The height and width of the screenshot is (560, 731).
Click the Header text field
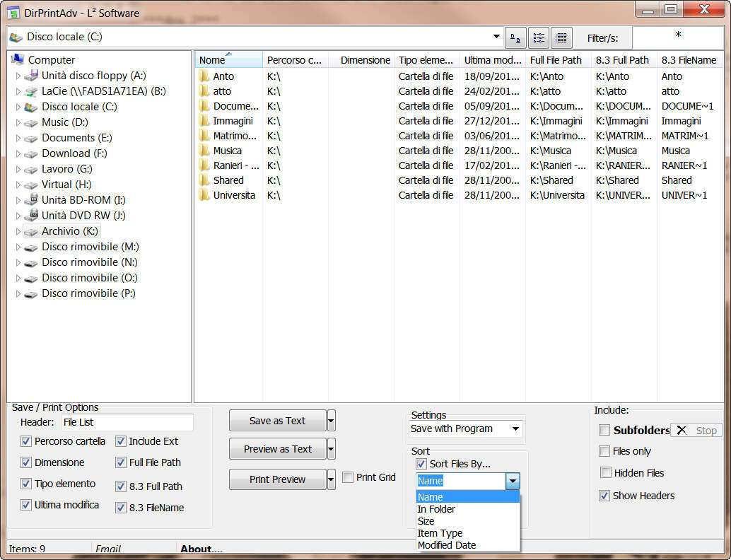(127, 422)
